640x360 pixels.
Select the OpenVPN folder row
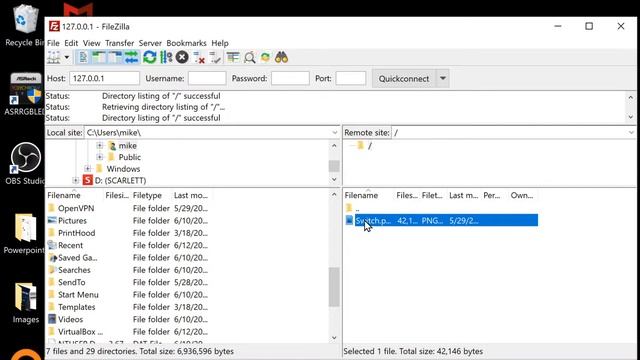tap(128, 208)
